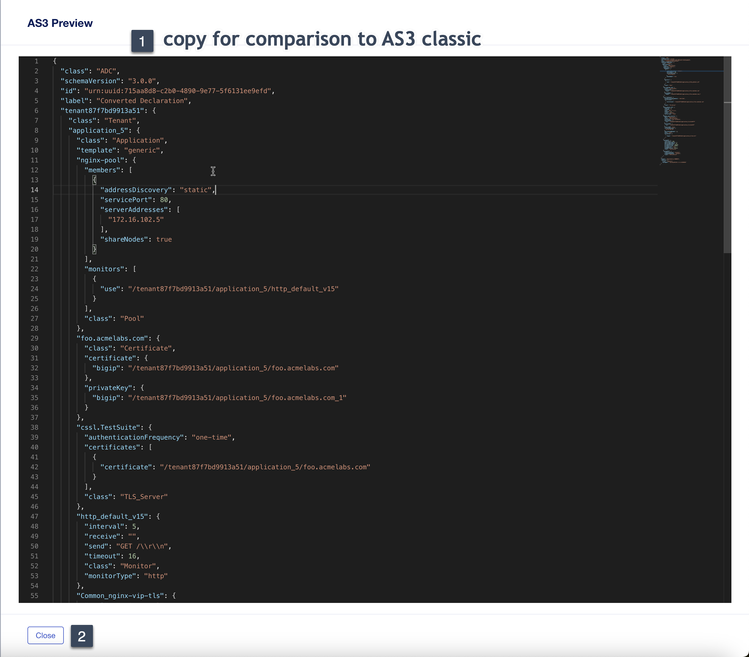Click line number 14 in gutter
Screen dimensions: 749x657
34,190
